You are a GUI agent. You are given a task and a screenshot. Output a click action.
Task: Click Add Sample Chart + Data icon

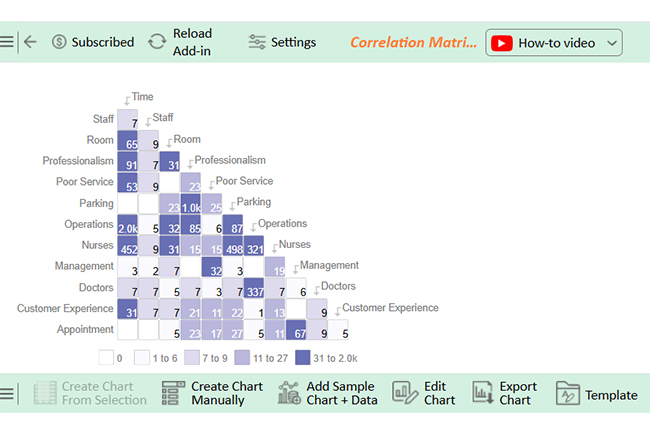[x=289, y=393]
